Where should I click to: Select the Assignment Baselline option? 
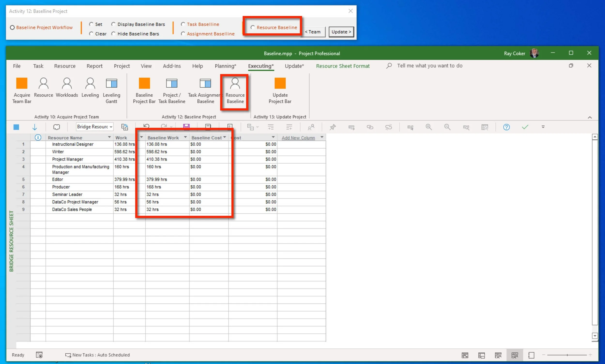pos(182,34)
